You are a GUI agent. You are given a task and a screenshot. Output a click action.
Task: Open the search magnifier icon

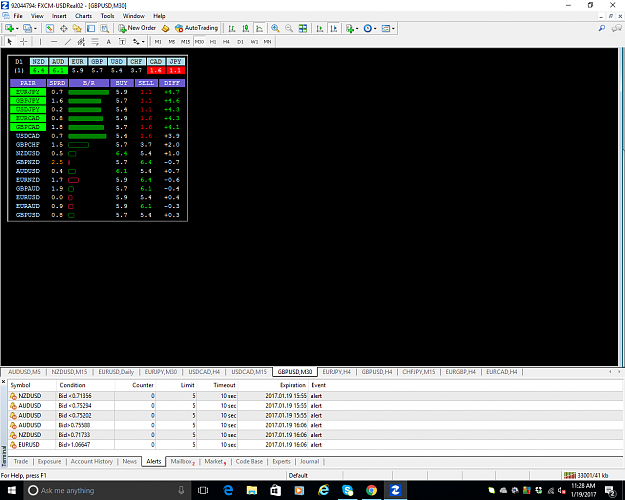click(602, 28)
